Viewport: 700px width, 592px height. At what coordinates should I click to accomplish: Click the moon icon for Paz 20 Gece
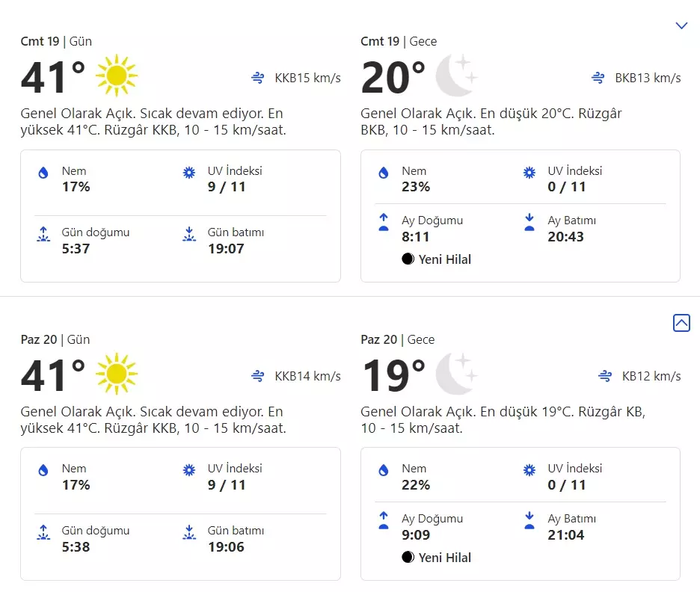click(x=455, y=374)
